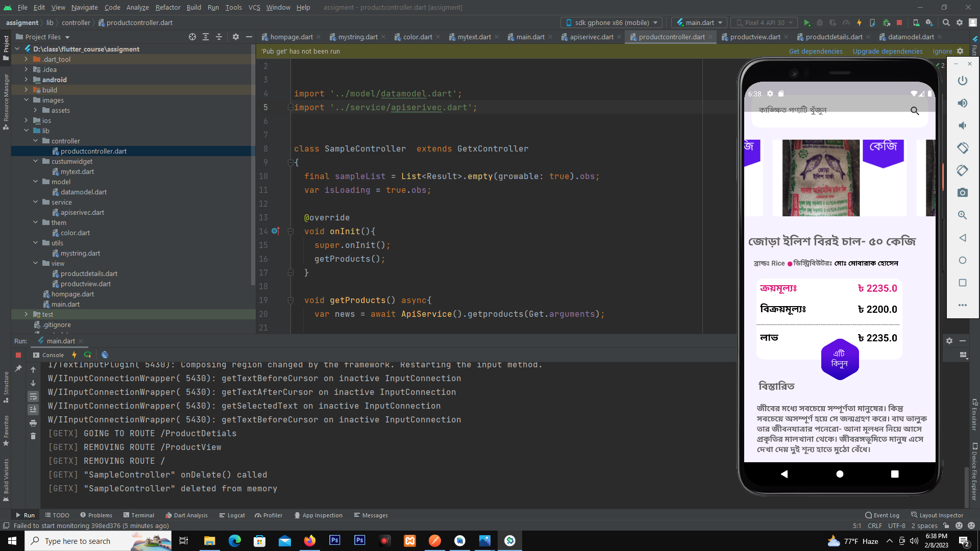This screenshot has height=551, width=980.
Task: Click the Upgrade dependencies link
Action: coord(887,52)
